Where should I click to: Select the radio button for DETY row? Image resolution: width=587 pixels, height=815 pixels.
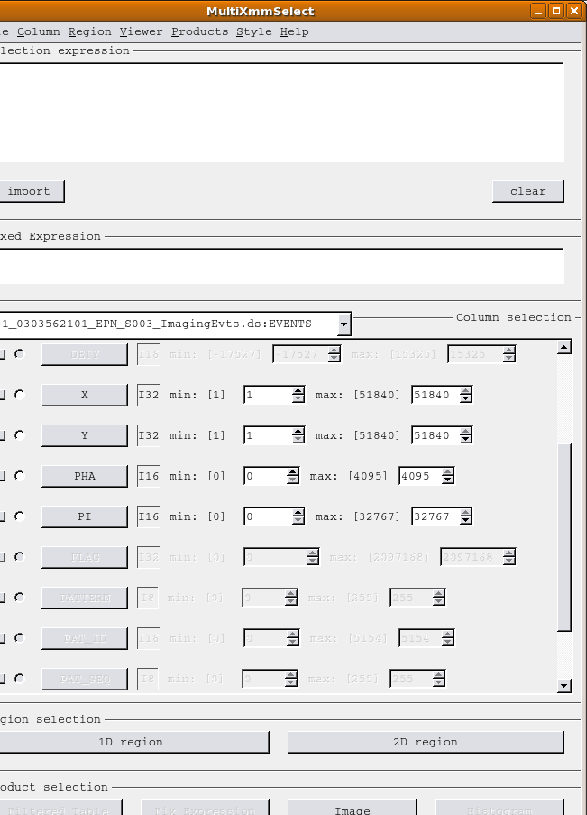[x=19, y=354]
